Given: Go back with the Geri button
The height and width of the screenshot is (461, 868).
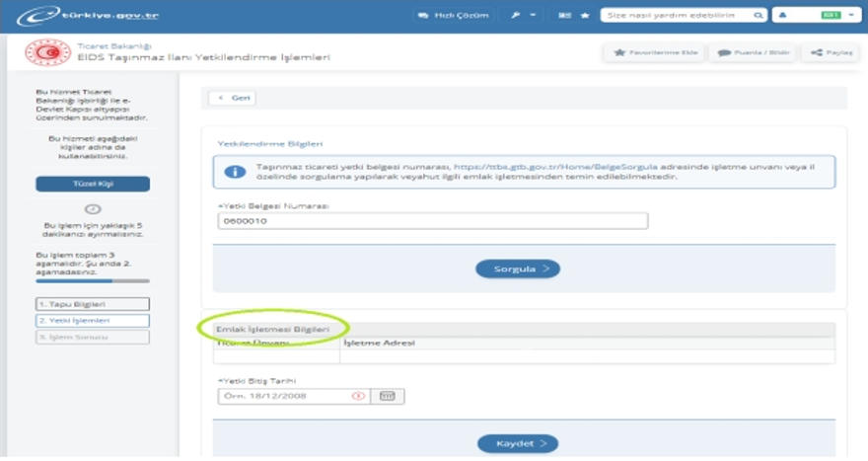Looking at the screenshot, I should [232, 98].
